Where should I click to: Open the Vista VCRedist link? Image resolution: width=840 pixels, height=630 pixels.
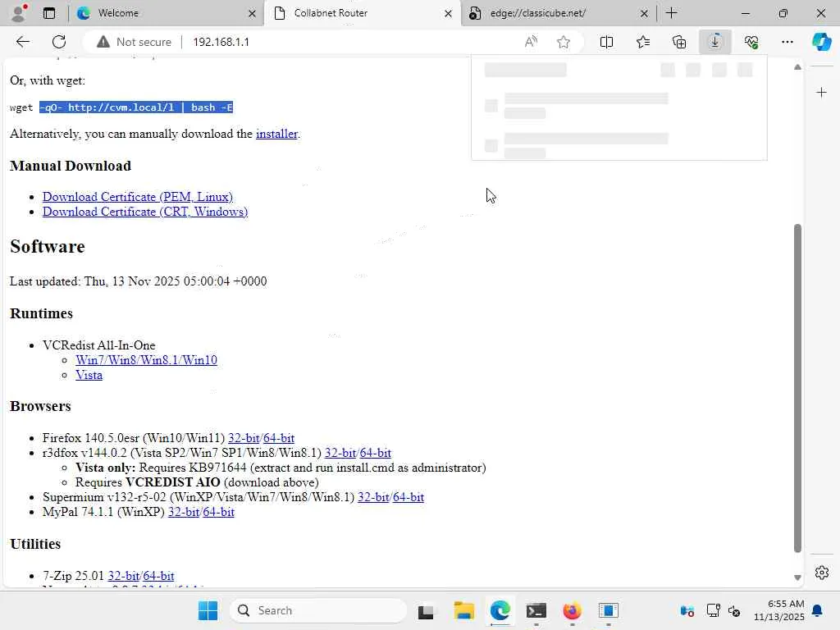(89, 375)
